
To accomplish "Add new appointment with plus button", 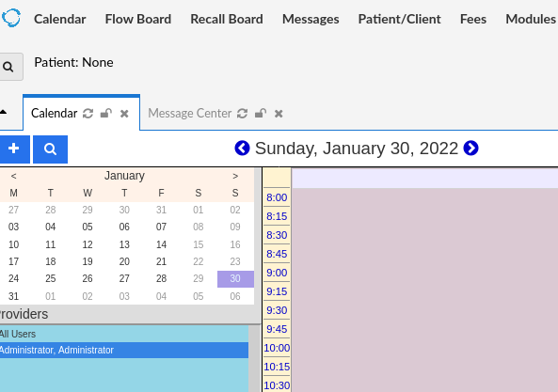I will (x=13, y=149).
